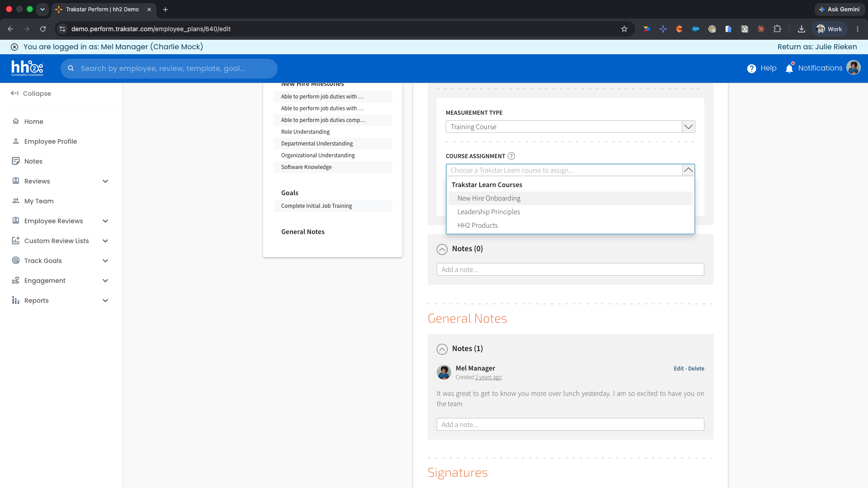Jump to Complete Initial Job Training goal
The height and width of the screenshot is (488, 868).
click(x=333, y=206)
